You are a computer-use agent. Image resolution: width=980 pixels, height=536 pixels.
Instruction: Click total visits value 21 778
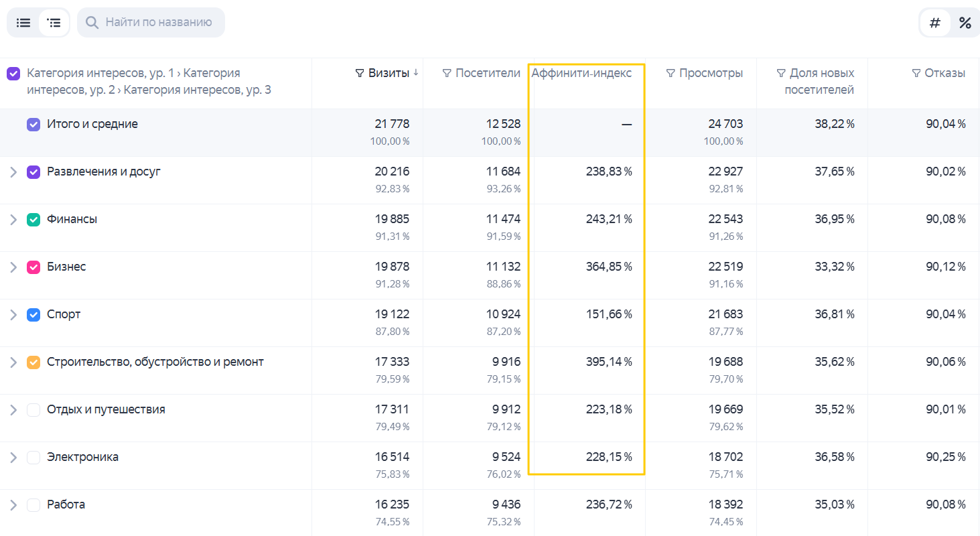[x=392, y=124]
